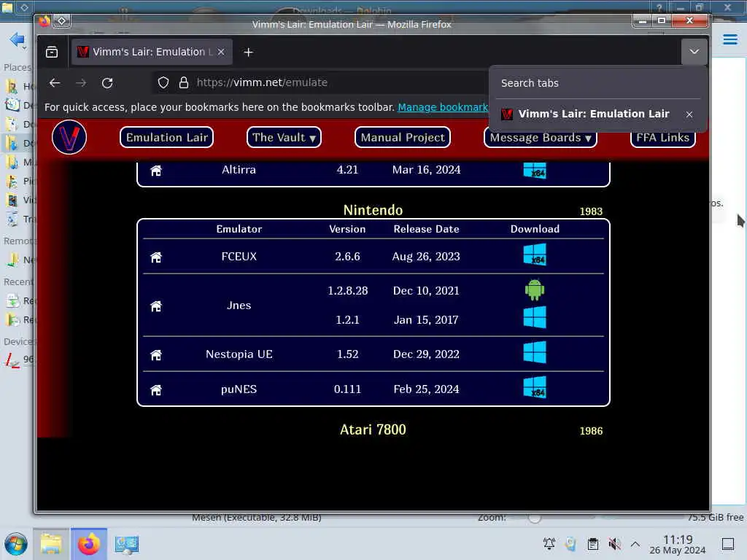747x560 pixels.
Task: Download puNES 0.111 Windows x64 build
Action: click(x=535, y=387)
